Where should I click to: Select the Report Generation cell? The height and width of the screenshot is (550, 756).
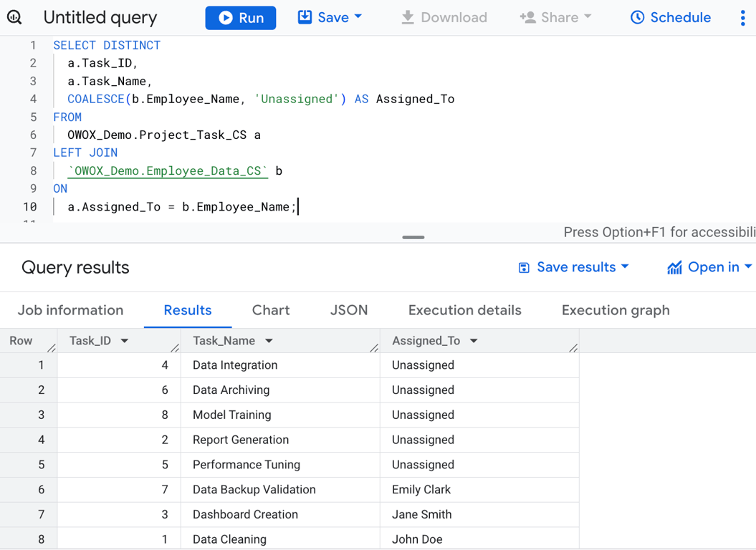point(280,440)
